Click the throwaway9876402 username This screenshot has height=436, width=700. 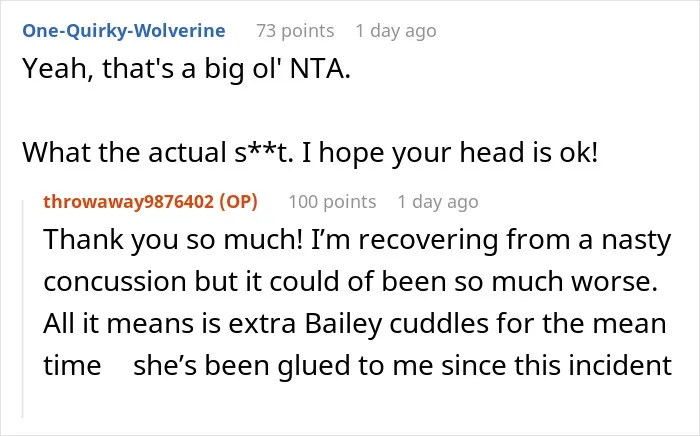click(x=129, y=202)
